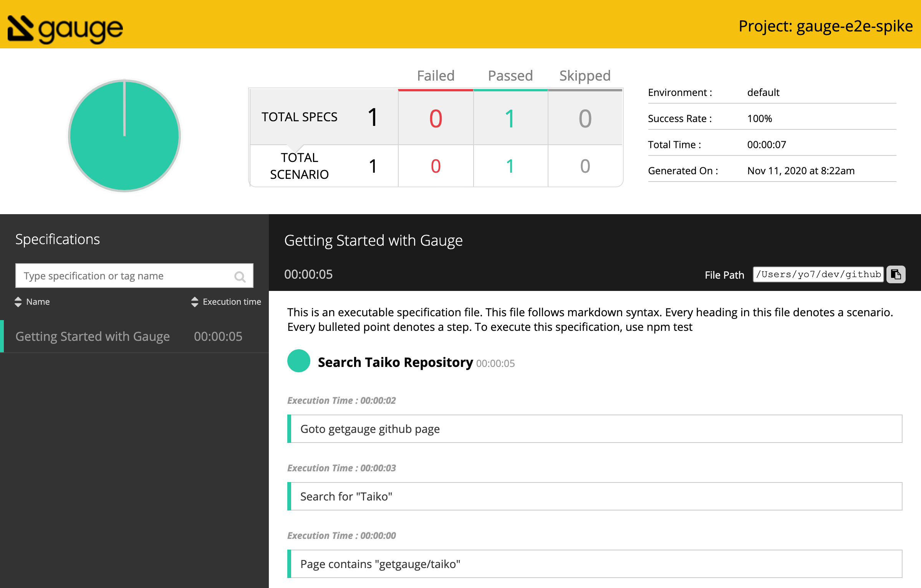Image resolution: width=921 pixels, height=588 pixels.
Task: Expand the Page contains "getgauge/taiko" step
Action: click(595, 564)
